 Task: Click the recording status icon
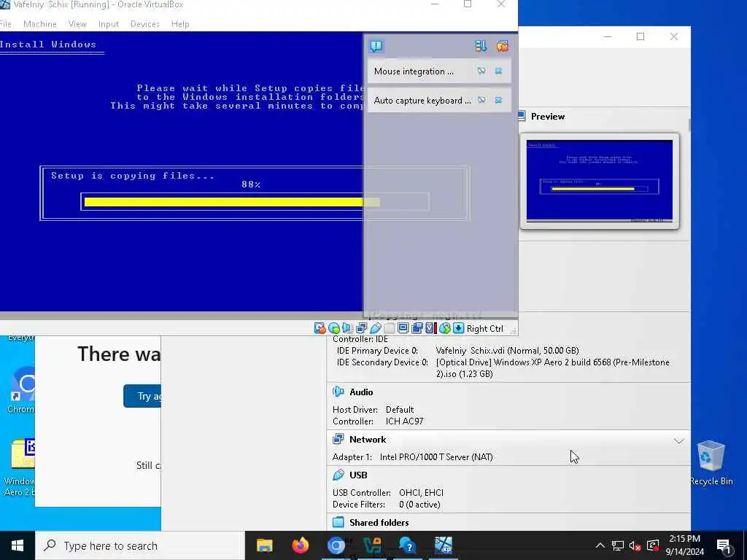[x=417, y=328]
